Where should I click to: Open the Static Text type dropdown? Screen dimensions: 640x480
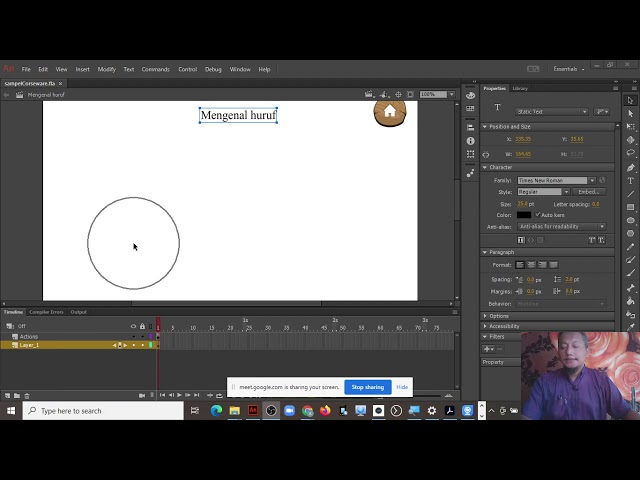(x=551, y=111)
